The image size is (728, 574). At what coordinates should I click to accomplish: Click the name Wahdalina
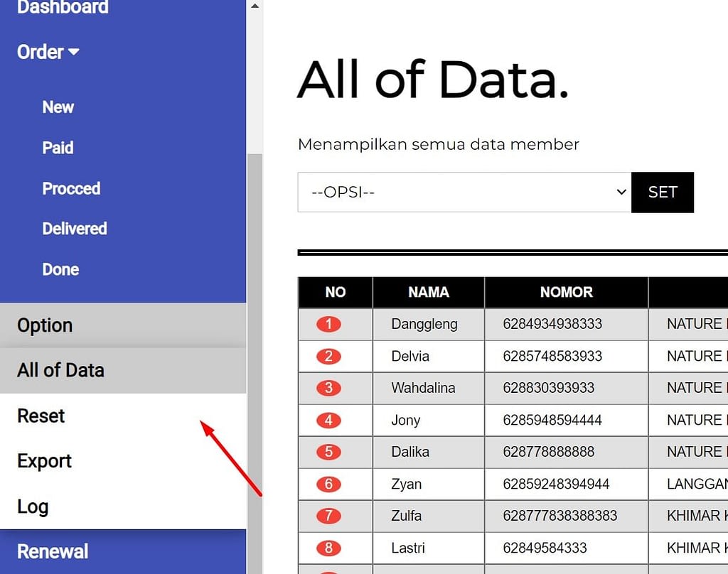click(x=424, y=388)
